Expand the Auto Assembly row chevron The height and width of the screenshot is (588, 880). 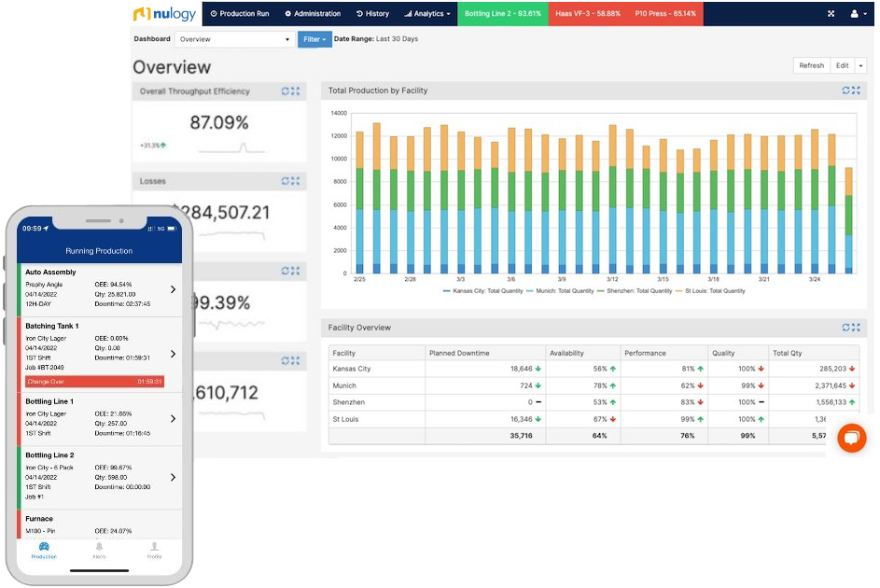pos(173,289)
